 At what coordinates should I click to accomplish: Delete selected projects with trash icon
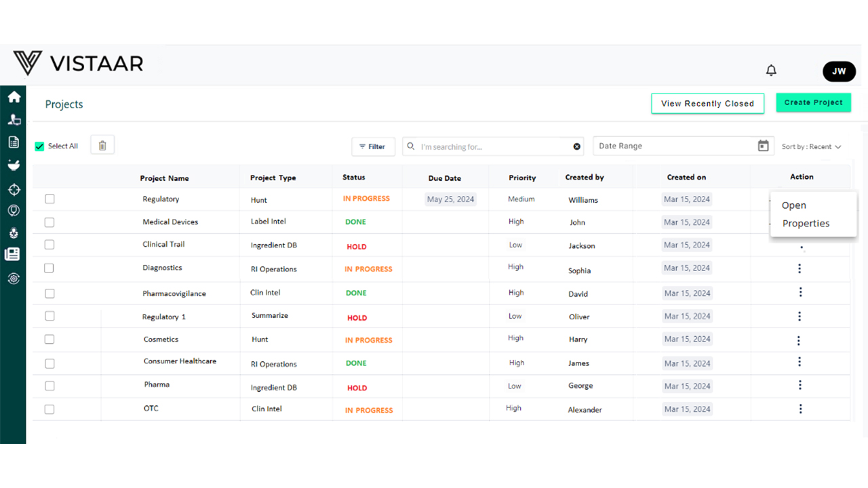pos(102,146)
